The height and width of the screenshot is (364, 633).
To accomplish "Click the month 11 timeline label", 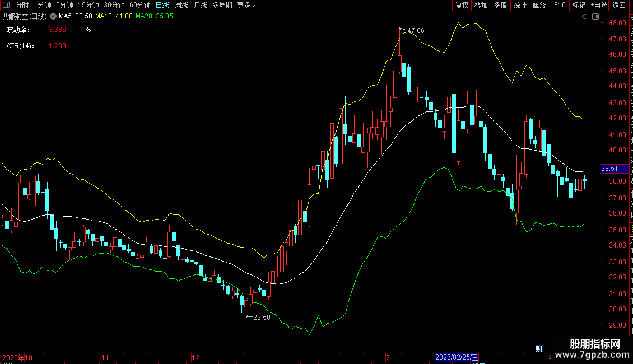I will 105,357.
